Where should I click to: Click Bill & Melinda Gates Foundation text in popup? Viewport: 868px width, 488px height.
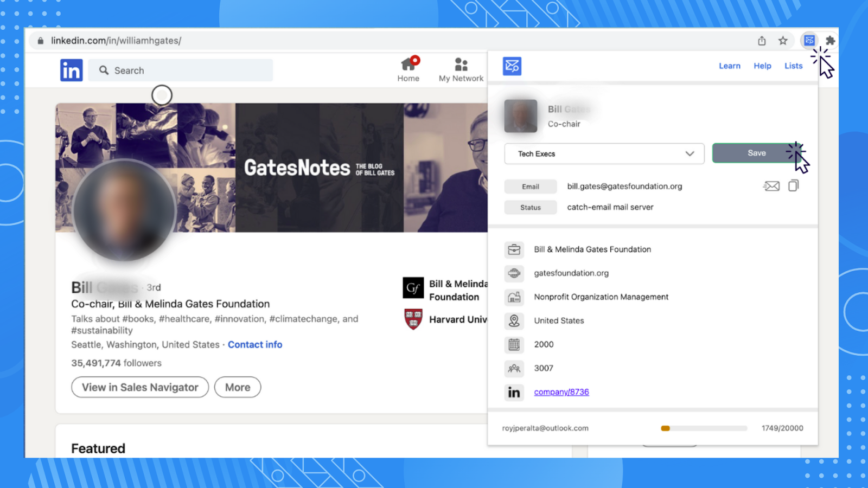592,249
